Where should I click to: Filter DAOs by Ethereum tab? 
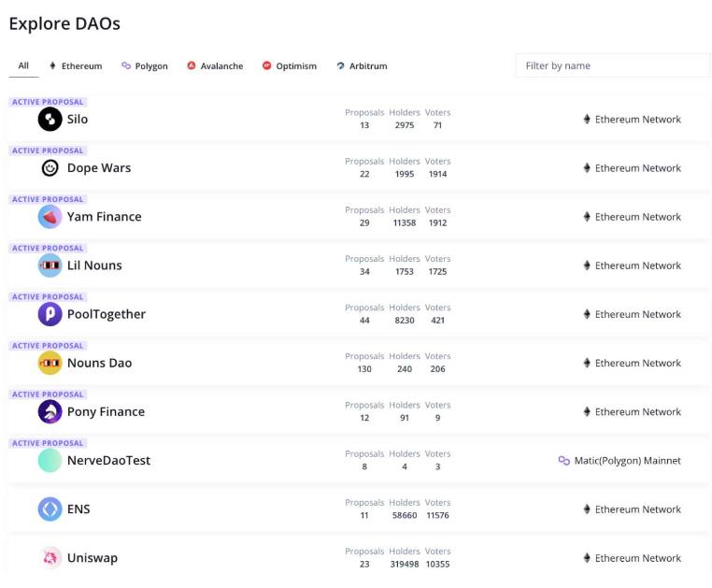coord(75,66)
